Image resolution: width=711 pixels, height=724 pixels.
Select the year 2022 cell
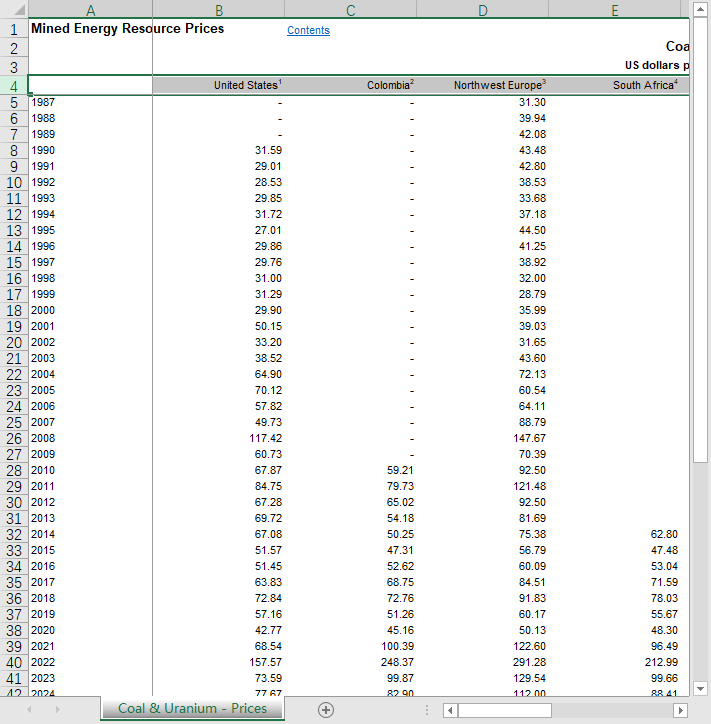(90, 662)
